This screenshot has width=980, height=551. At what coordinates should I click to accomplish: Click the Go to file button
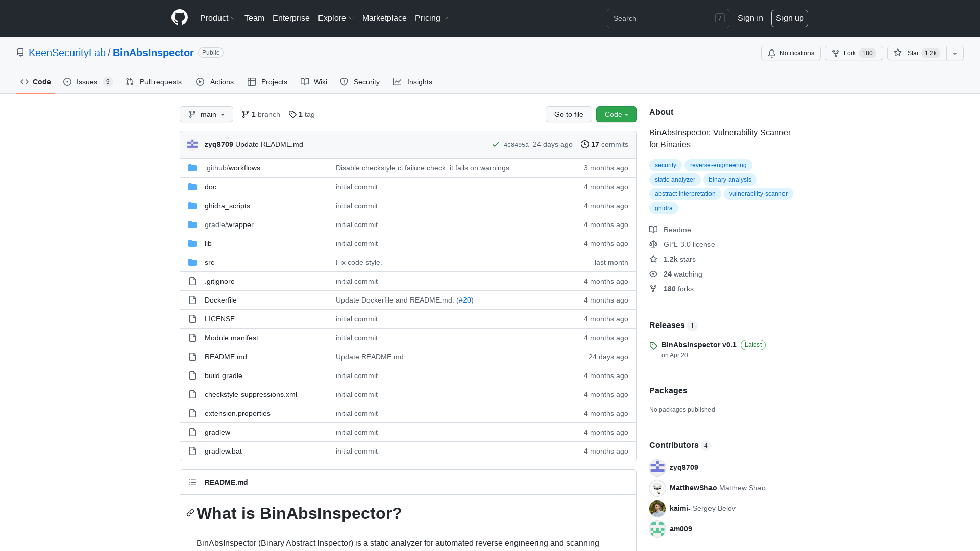[569, 114]
